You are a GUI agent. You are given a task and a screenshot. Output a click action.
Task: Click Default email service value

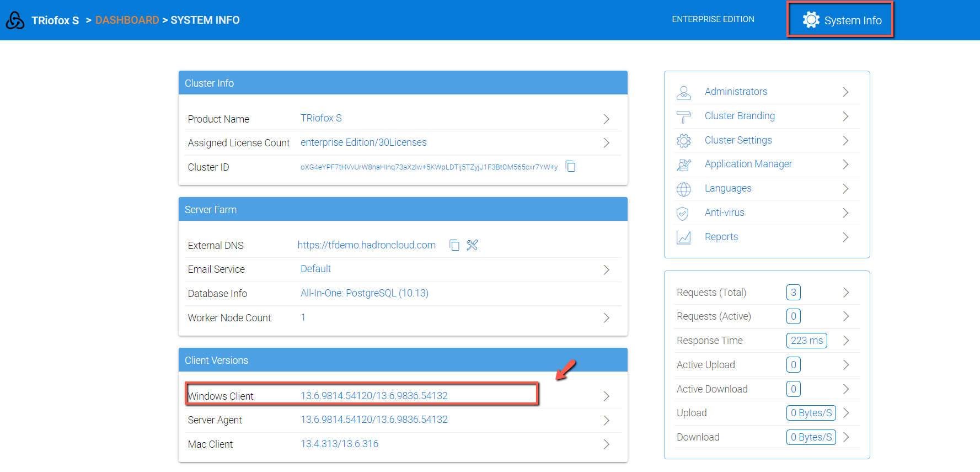tap(315, 269)
